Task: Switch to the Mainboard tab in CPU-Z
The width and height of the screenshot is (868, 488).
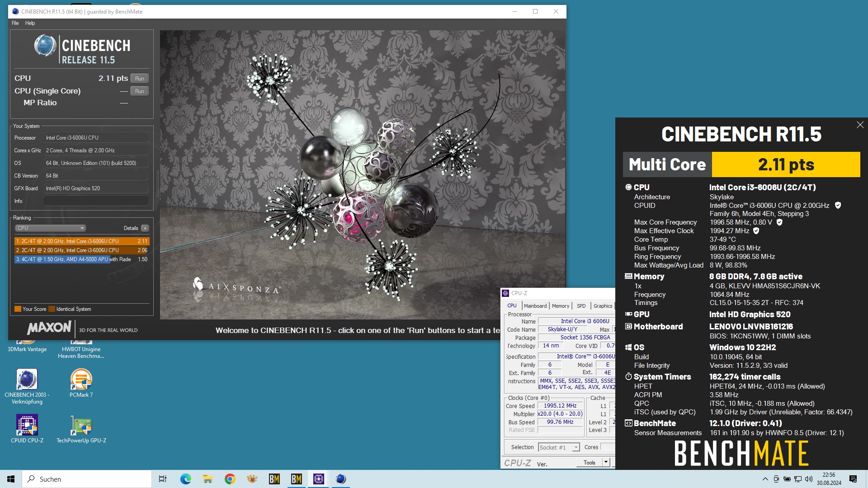Action: 535,306
